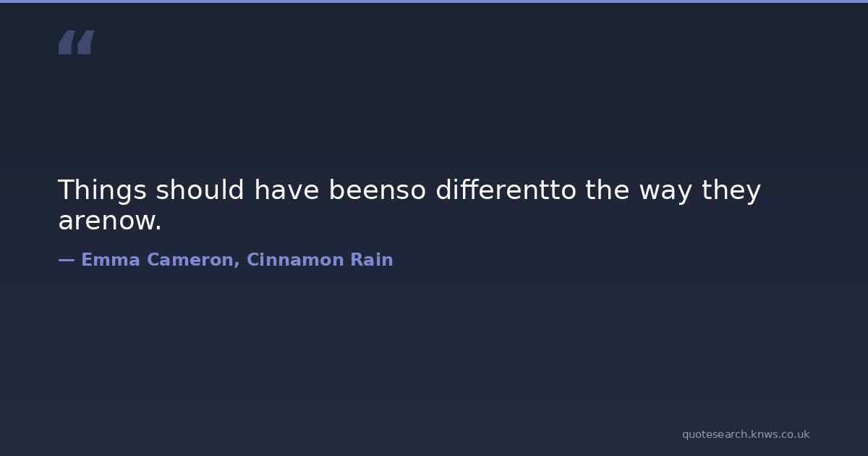Click the em dash before Emma Cameron
868x456 pixels.
(x=66, y=260)
